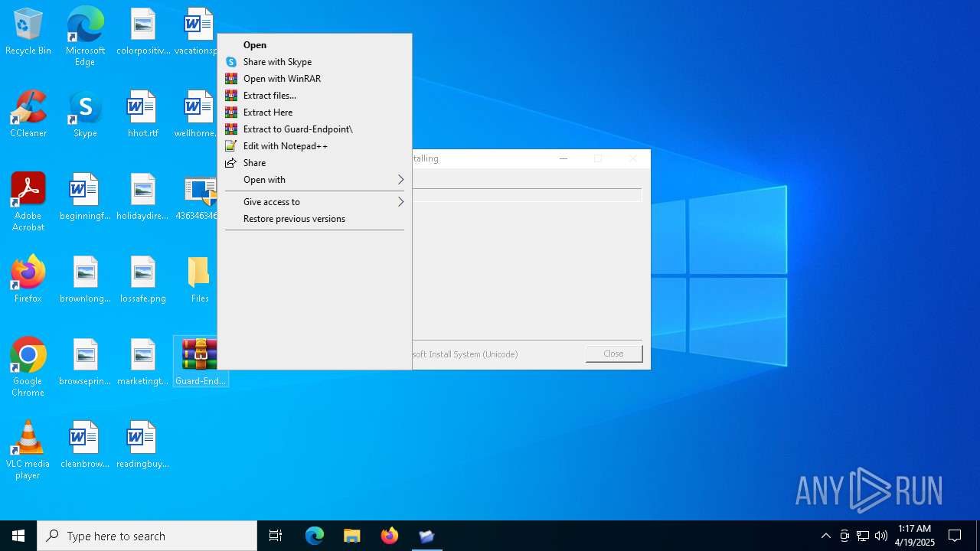Choose Open with WinRAR menu entry

click(315, 79)
